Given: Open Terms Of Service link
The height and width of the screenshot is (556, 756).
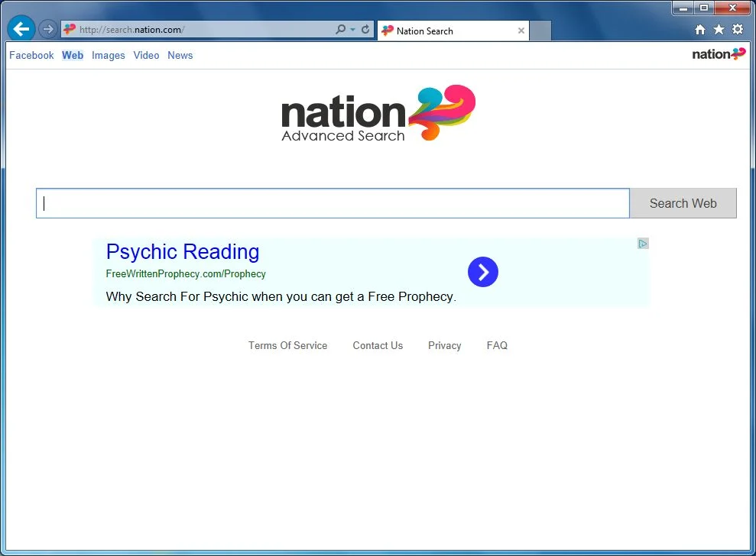Looking at the screenshot, I should (x=288, y=345).
